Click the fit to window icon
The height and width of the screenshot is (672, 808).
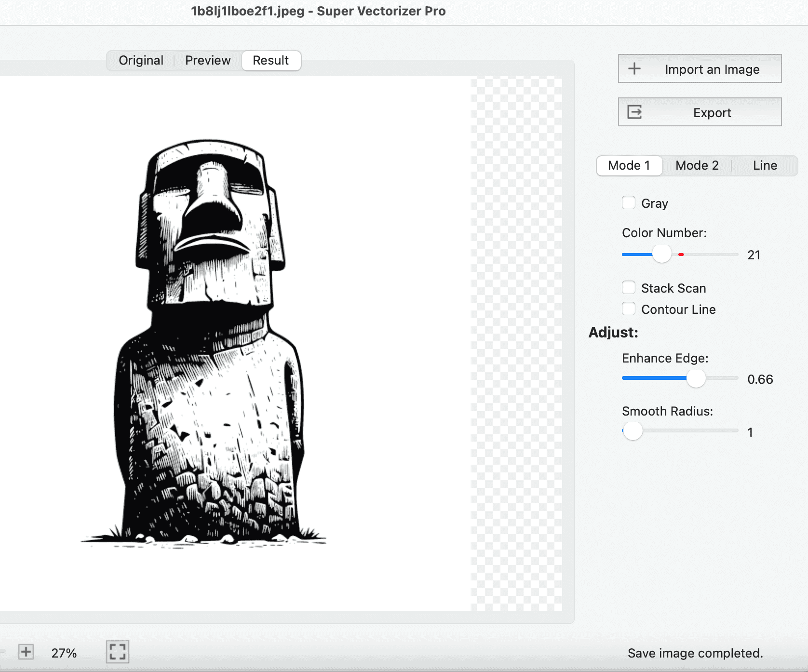118,652
